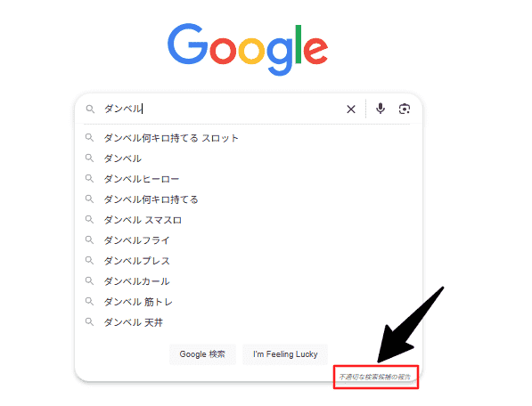Click magnifier icon beside ダンベルフライ
Screen dimensions: 532x406
click(x=89, y=240)
